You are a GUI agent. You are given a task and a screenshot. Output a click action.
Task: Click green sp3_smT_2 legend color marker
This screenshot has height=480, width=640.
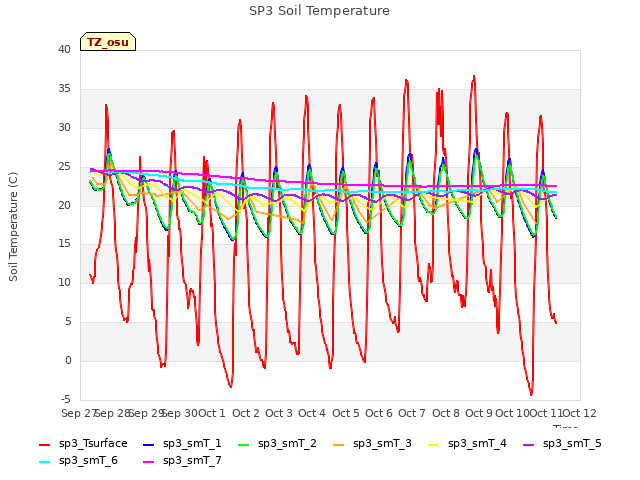pos(244,444)
